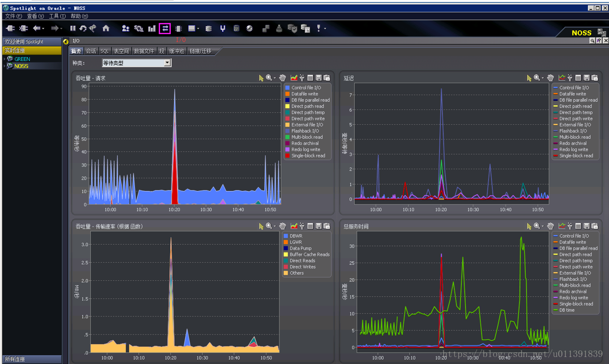Collapse the left panel with yellow arrow

tap(66, 41)
